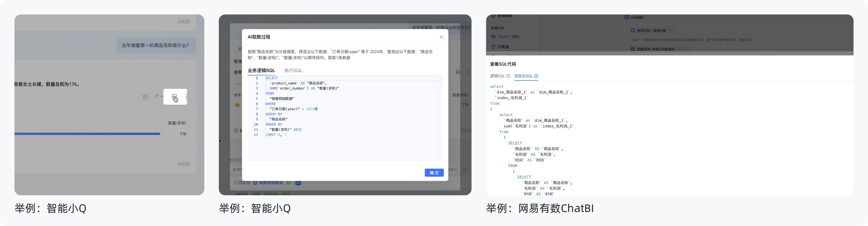Image resolution: width=868 pixels, height=226 pixels.
Task: Switch to the 逻辑SQL tab
Action: tap(498, 76)
